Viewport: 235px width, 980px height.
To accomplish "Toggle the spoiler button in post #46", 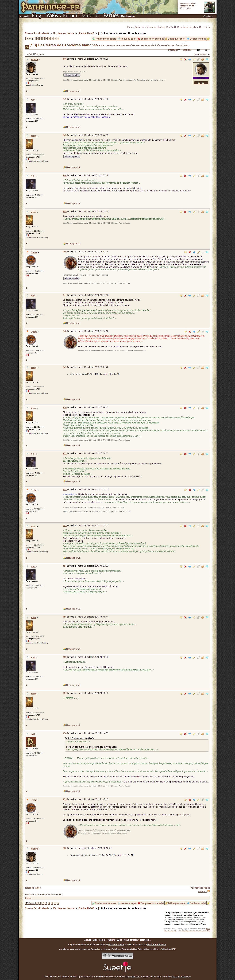I will click(71, 279).
